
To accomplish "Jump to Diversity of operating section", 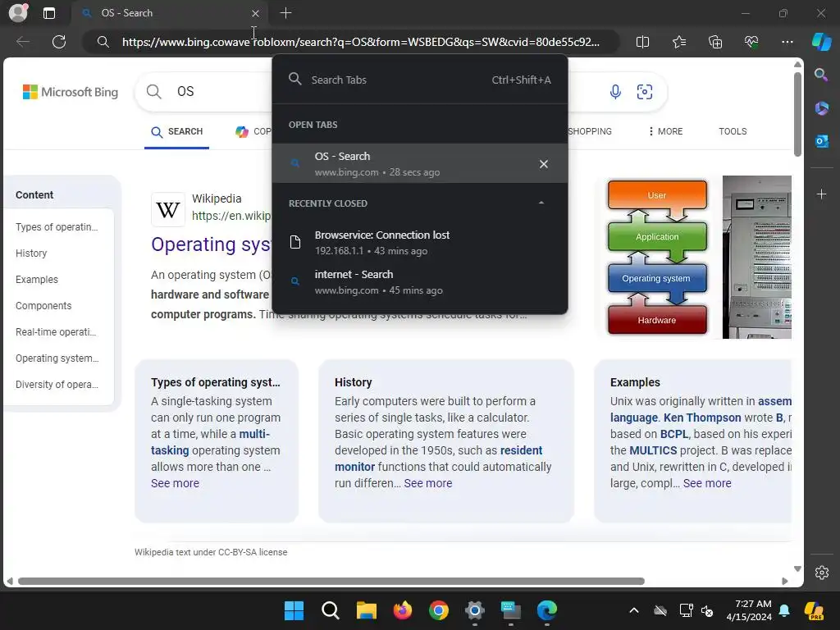I will pos(57,385).
